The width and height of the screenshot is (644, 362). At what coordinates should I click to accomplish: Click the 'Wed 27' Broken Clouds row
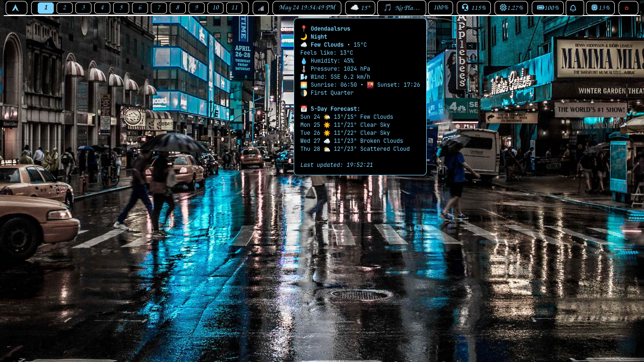coord(352,141)
